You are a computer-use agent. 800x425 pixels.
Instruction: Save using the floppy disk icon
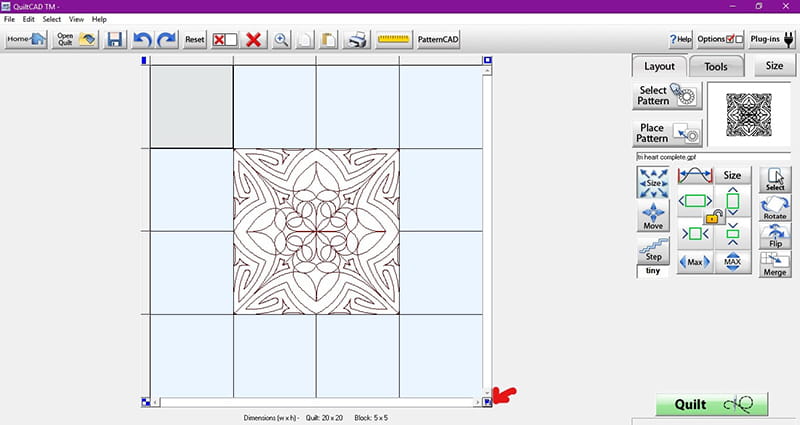[x=114, y=40]
